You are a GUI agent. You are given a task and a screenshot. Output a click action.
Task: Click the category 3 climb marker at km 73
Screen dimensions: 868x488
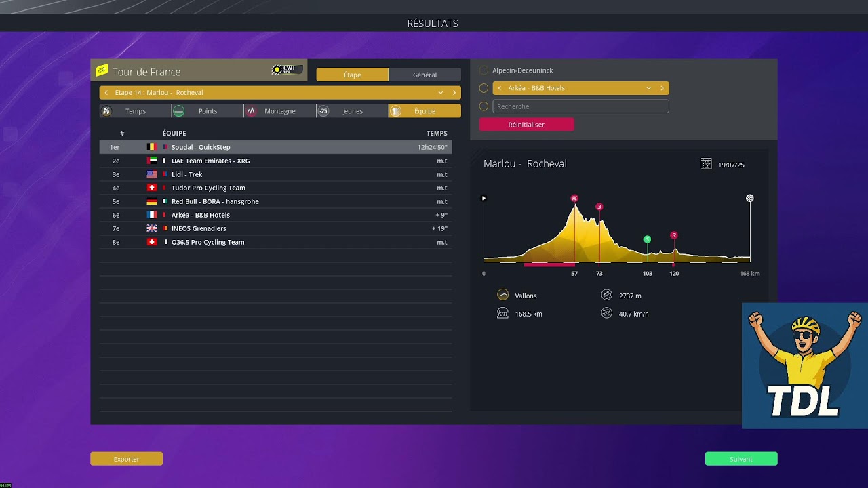click(x=599, y=207)
